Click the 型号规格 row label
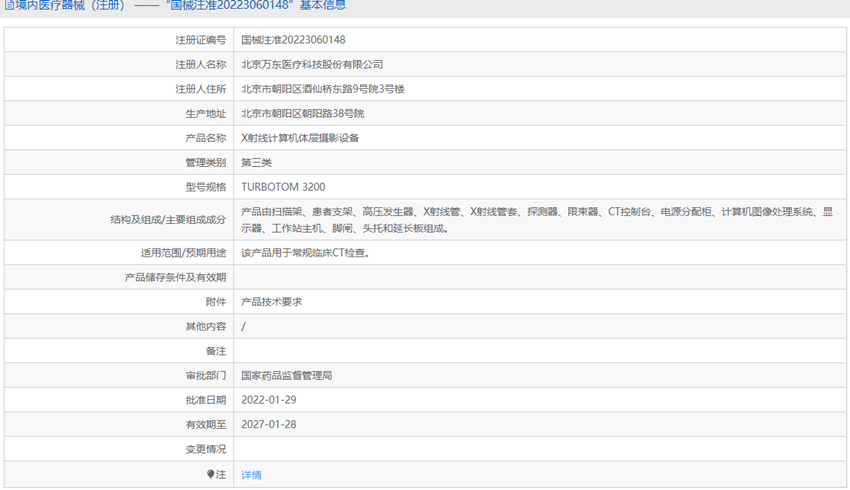Viewport: 850px width, 490px height. click(205, 187)
